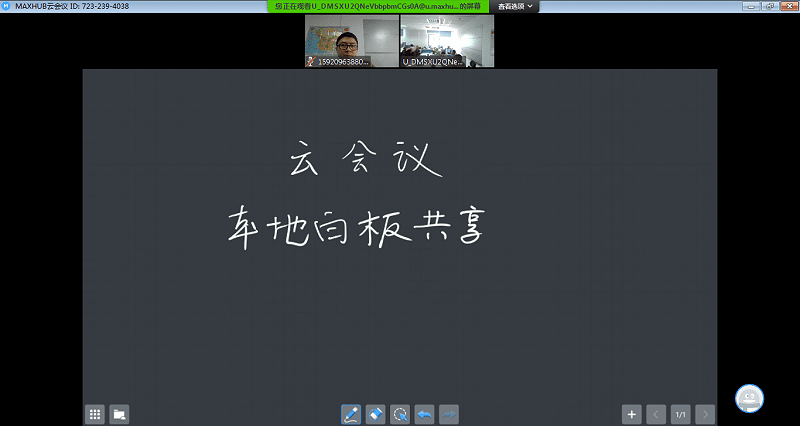Viewport: 800px width, 426px height.
Task: Select the lasso selection tool
Action: (x=400, y=414)
